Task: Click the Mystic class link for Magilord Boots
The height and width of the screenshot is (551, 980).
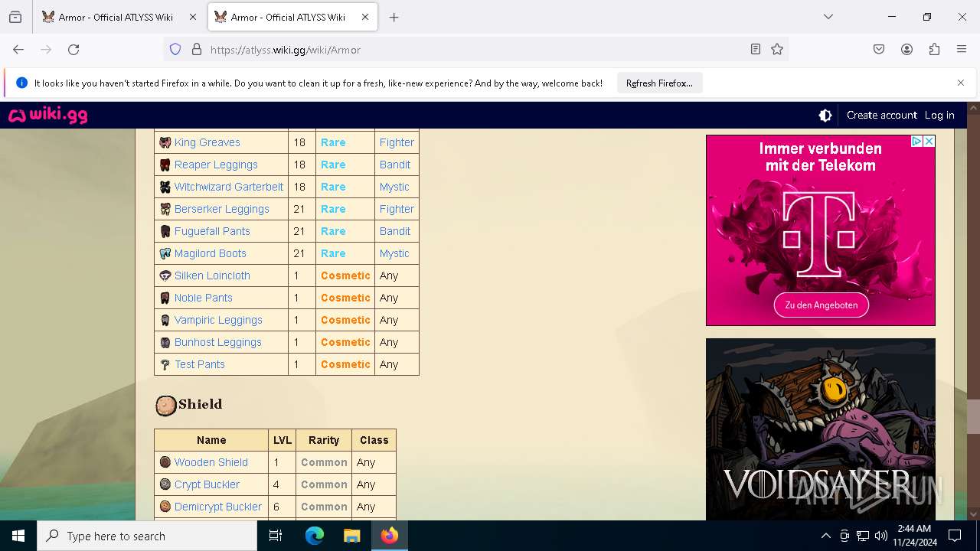Action: click(394, 253)
